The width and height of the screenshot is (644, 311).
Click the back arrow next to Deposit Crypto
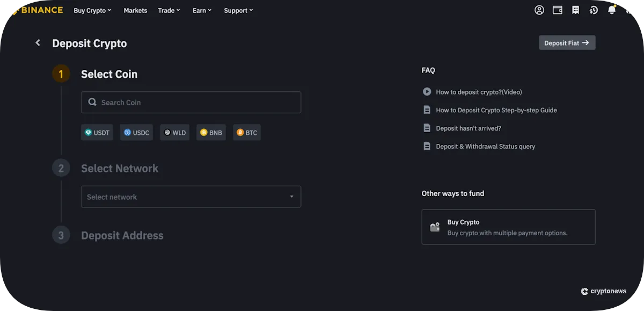pyautogui.click(x=38, y=42)
